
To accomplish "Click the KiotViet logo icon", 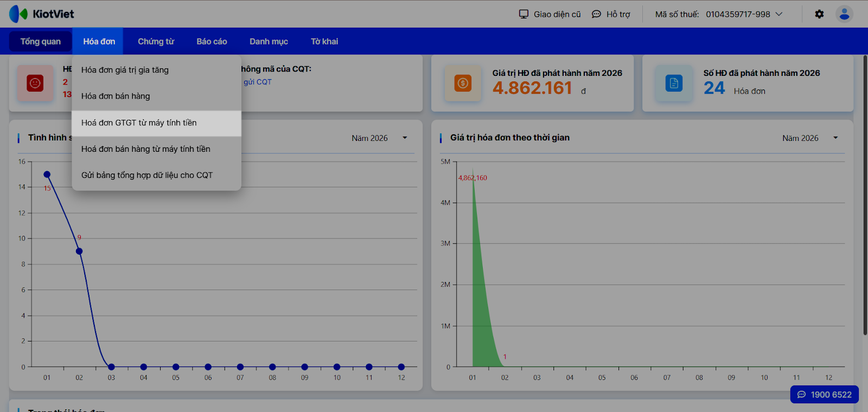I will pos(18,14).
